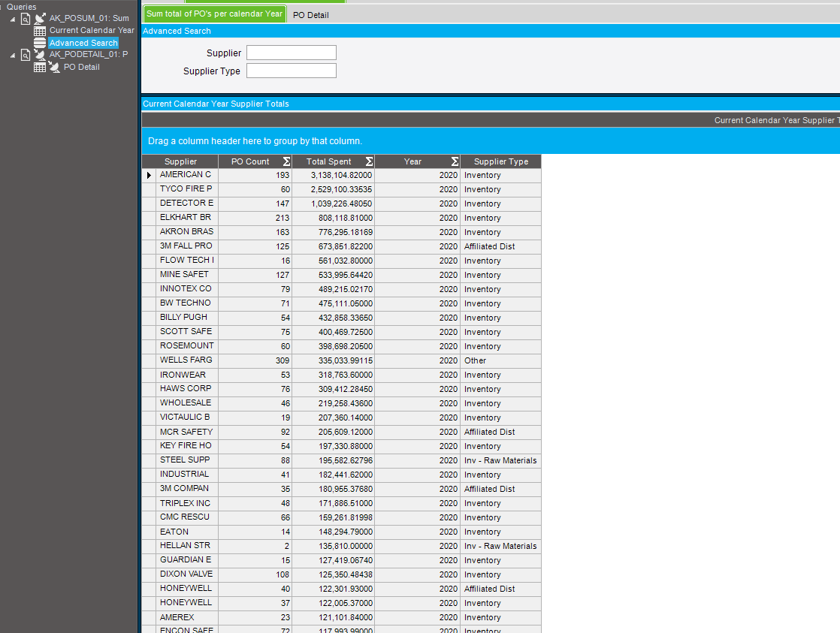Click the Current Calendar Year Supplier Totals header
Image resolution: width=840 pixels, height=633 pixels.
[490, 104]
